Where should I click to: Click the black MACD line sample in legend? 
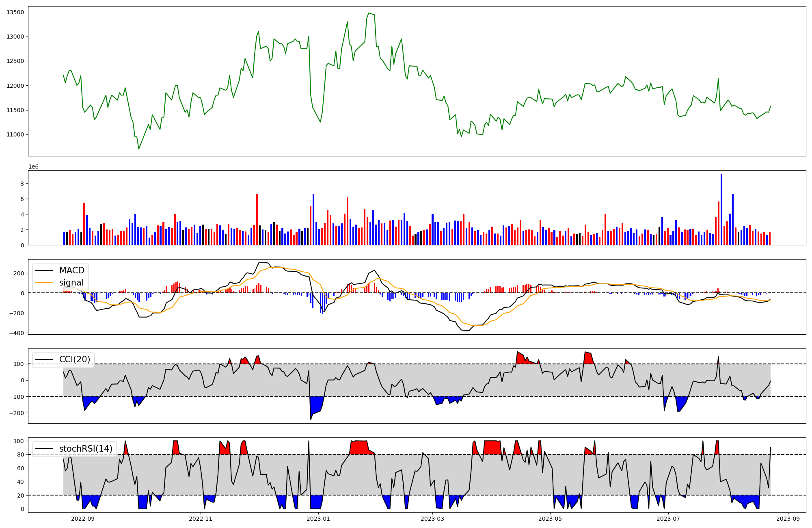pos(45,270)
